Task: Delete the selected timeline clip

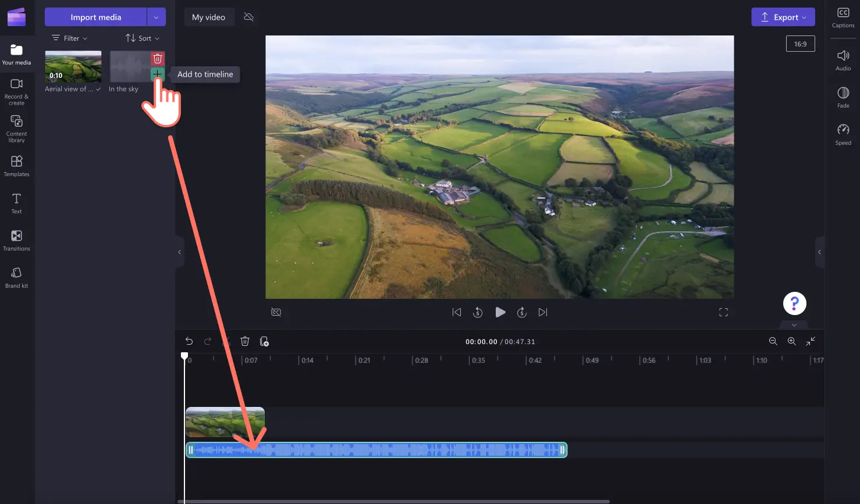Action: pyautogui.click(x=245, y=341)
